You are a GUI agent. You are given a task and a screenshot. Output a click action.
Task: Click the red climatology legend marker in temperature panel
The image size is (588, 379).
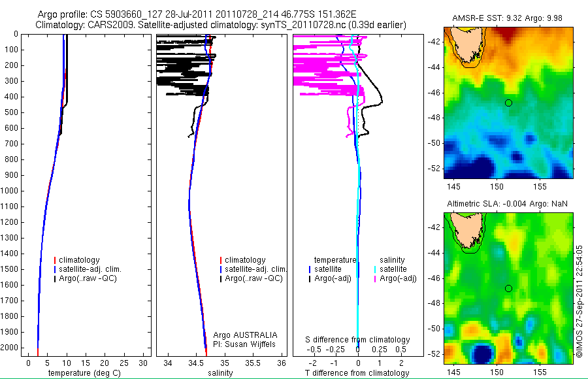tap(55, 260)
